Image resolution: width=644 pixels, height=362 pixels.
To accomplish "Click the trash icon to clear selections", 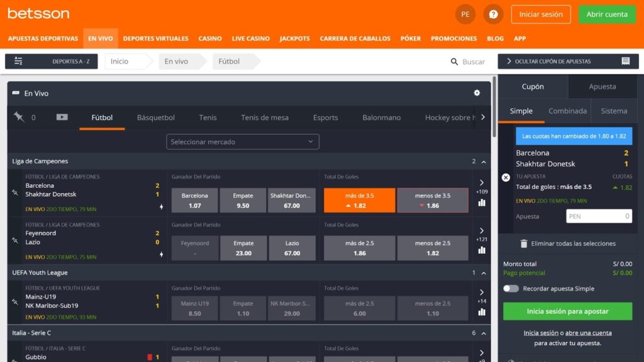I will (524, 243).
